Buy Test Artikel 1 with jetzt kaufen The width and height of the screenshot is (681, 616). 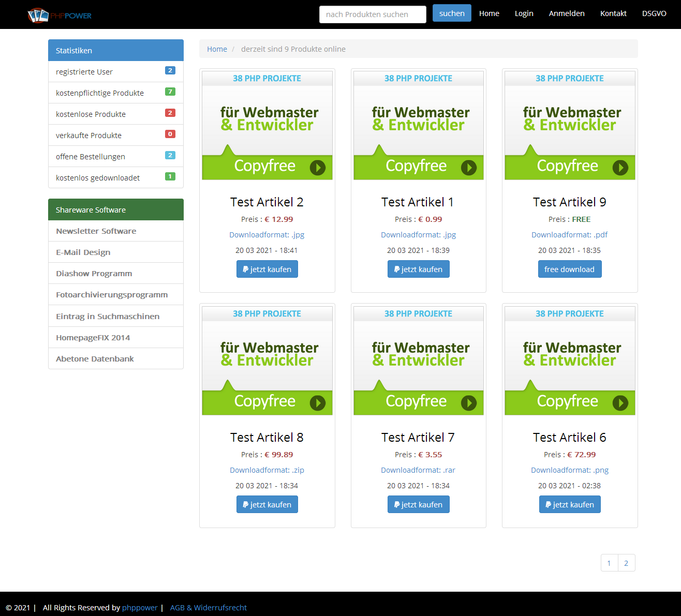coord(418,269)
